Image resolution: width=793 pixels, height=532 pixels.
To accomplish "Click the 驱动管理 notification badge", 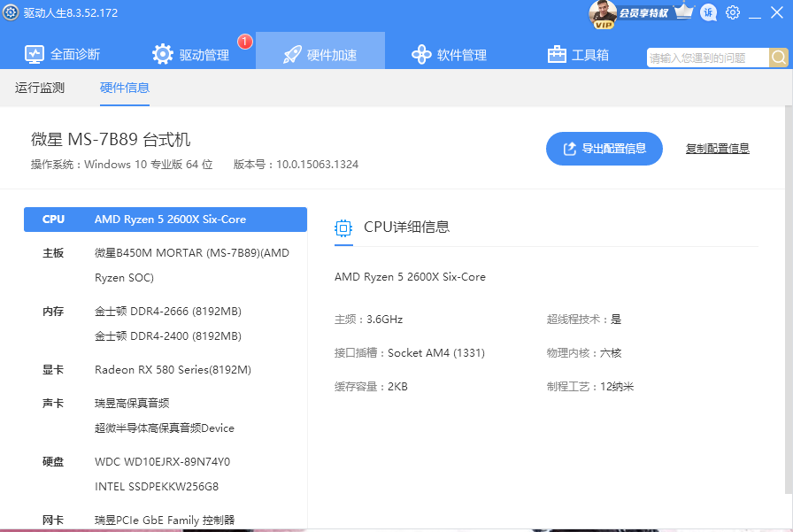I will pyautogui.click(x=245, y=42).
